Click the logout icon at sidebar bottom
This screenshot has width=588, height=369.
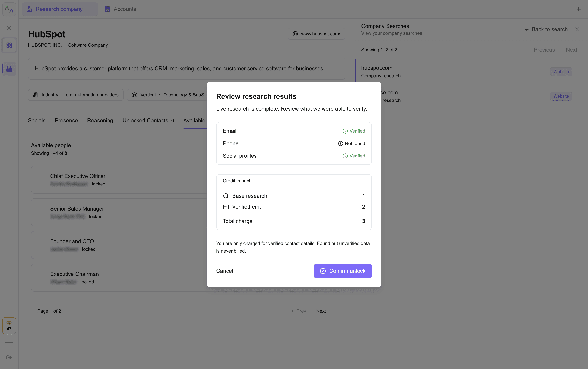[9, 357]
